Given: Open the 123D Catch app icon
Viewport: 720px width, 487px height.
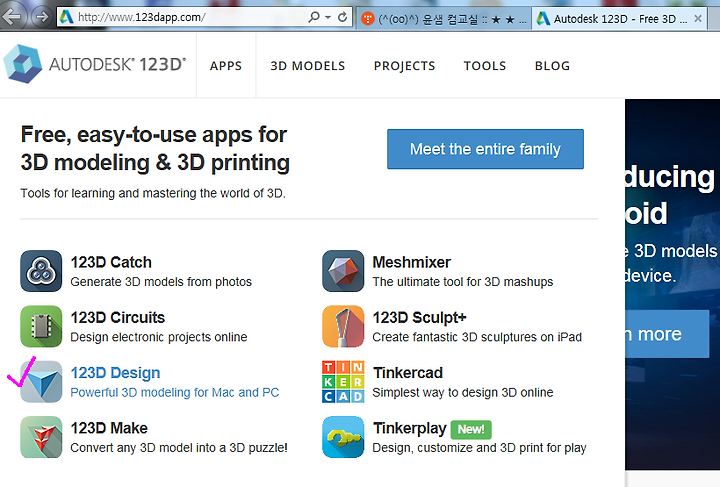Looking at the screenshot, I should [x=41, y=271].
